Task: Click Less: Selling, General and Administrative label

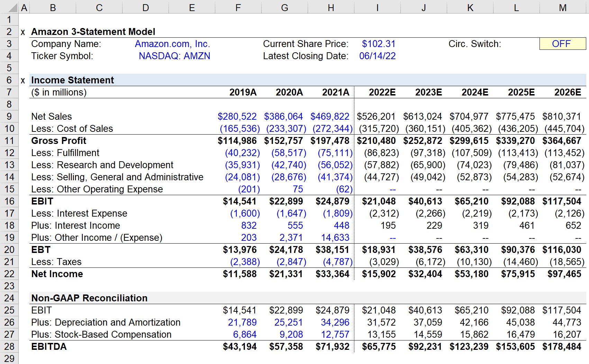Action: coord(117,177)
